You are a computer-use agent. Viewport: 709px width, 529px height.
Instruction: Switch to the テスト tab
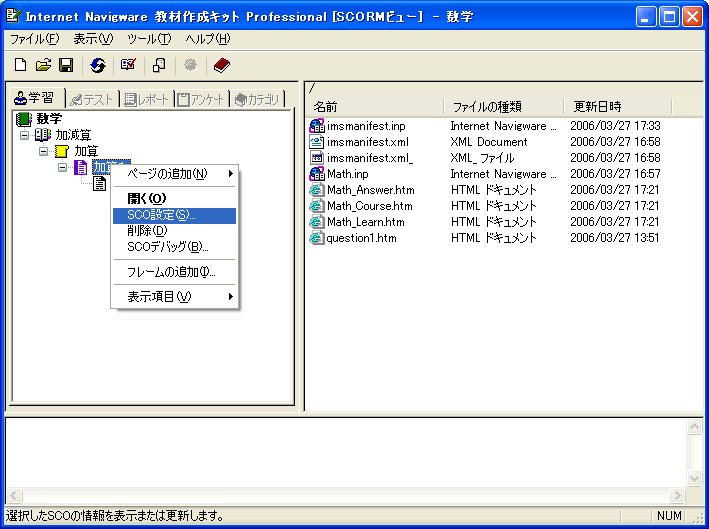point(92,99)
